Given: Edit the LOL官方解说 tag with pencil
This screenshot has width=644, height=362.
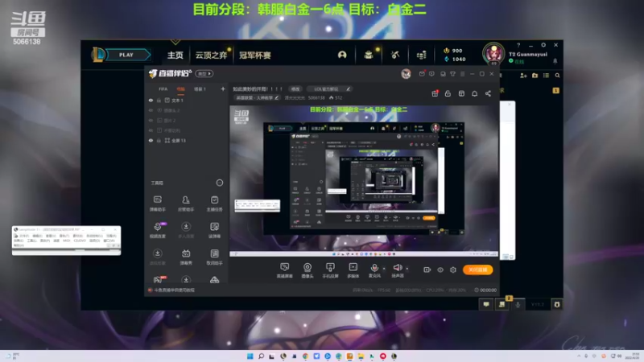Looking at the screenshot, I should click(349, 88).
